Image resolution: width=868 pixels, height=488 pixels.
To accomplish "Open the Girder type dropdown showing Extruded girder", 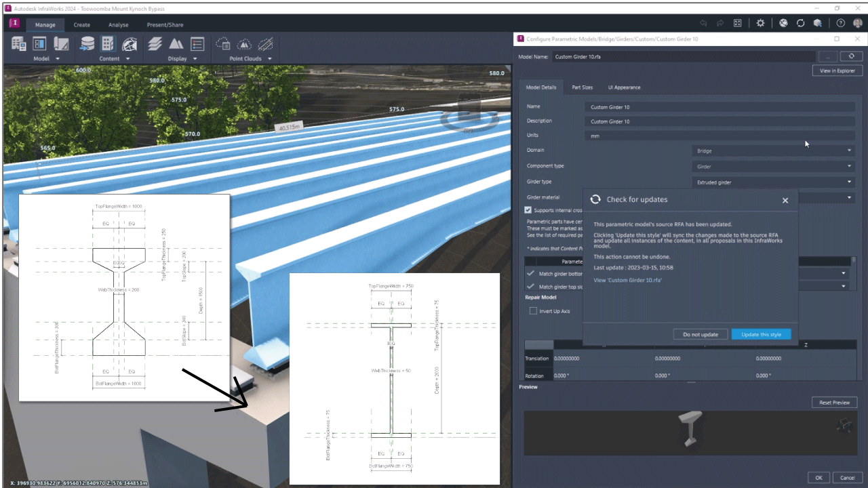I will (x=773, y=182).
